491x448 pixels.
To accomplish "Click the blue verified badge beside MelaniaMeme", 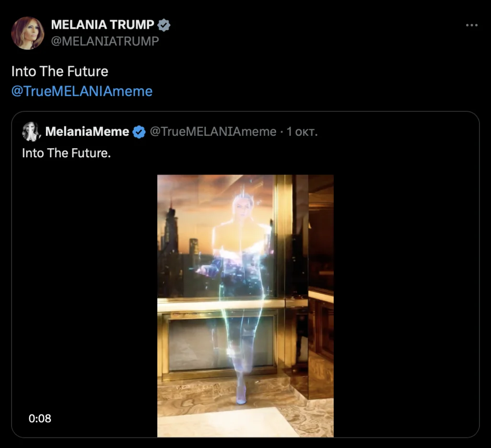I will pos(139,132).
